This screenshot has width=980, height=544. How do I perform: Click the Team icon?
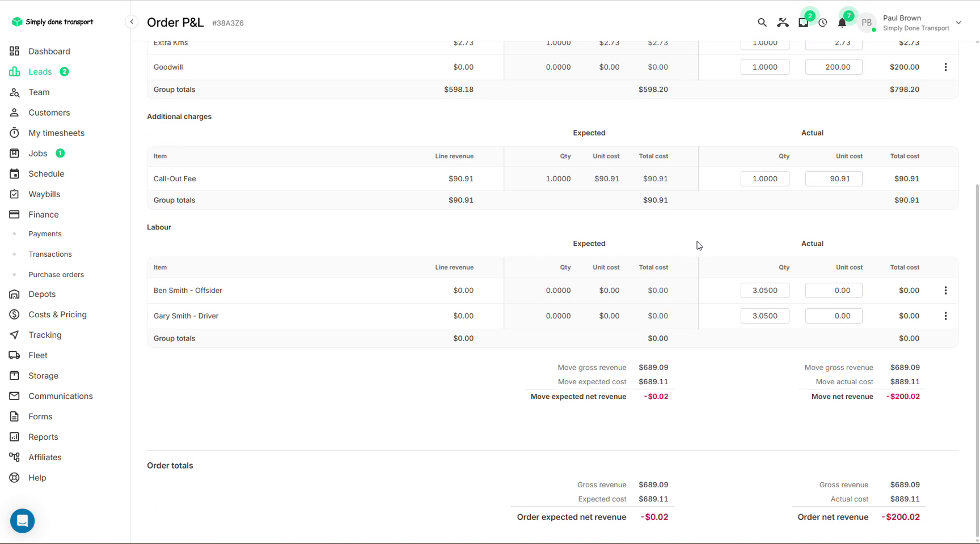tap(14, 92)
